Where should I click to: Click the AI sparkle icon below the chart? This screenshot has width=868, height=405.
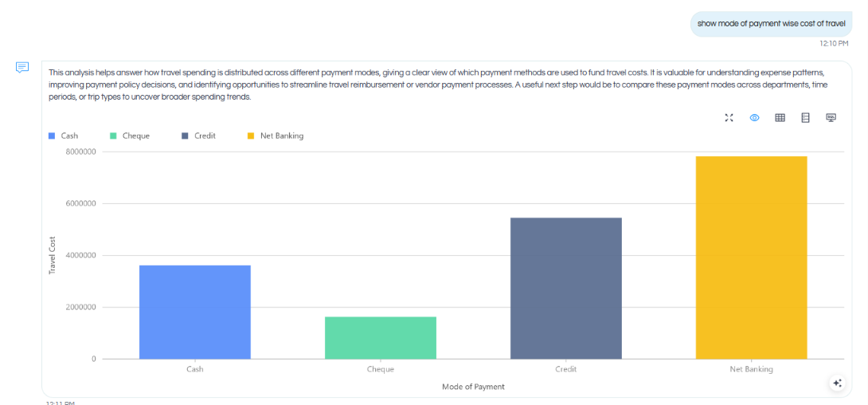[837, 383]
